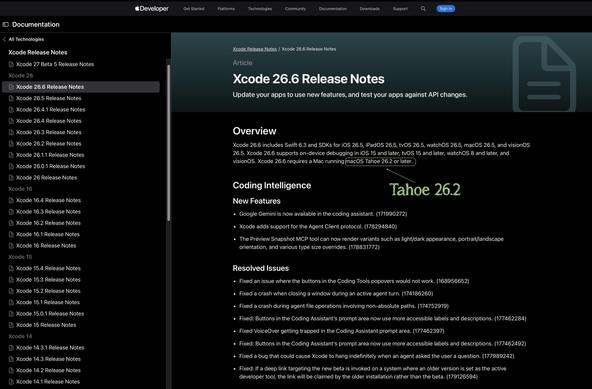The width and height of the screenshot is (592, 389).
Task: Toggle the Documentation sidebar icon
Action: [5, 25]
